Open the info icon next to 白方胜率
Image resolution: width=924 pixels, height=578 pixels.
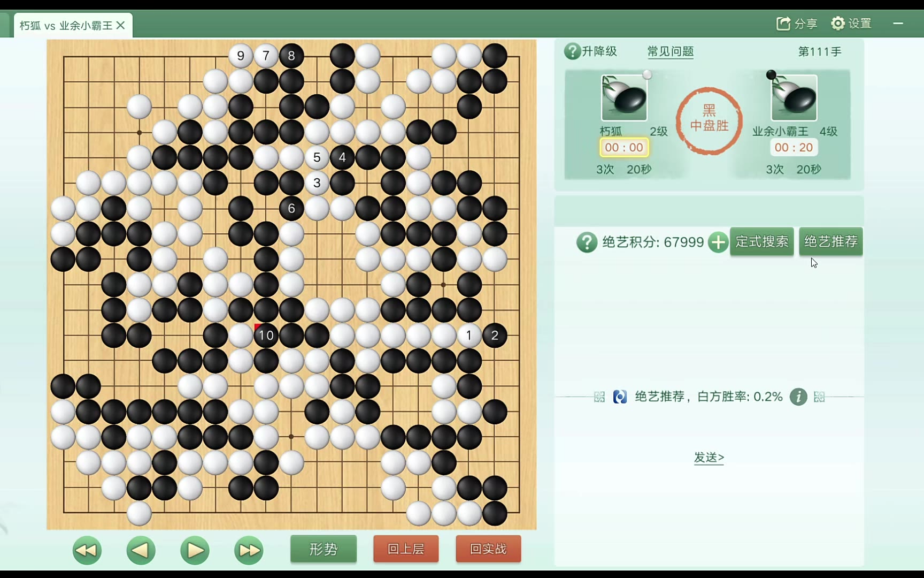click(798, 397)
